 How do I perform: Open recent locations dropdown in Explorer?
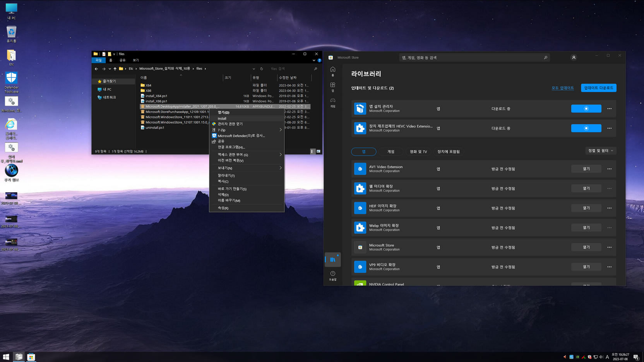point(110,69)
